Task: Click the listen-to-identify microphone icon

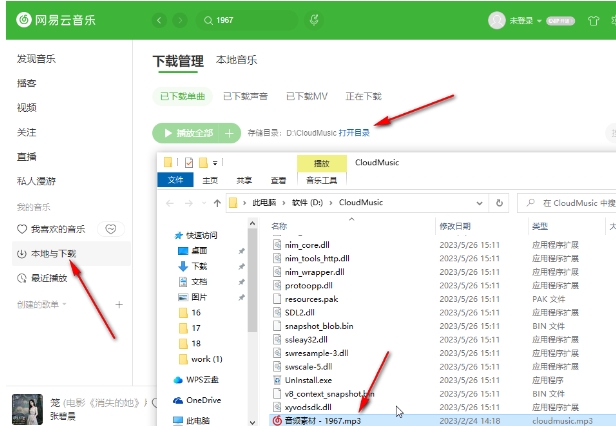Action: point(315,20)
